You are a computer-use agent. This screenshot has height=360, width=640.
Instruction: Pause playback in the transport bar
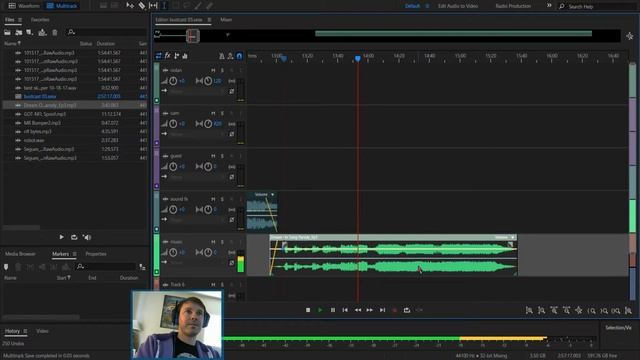pos(333,310)
